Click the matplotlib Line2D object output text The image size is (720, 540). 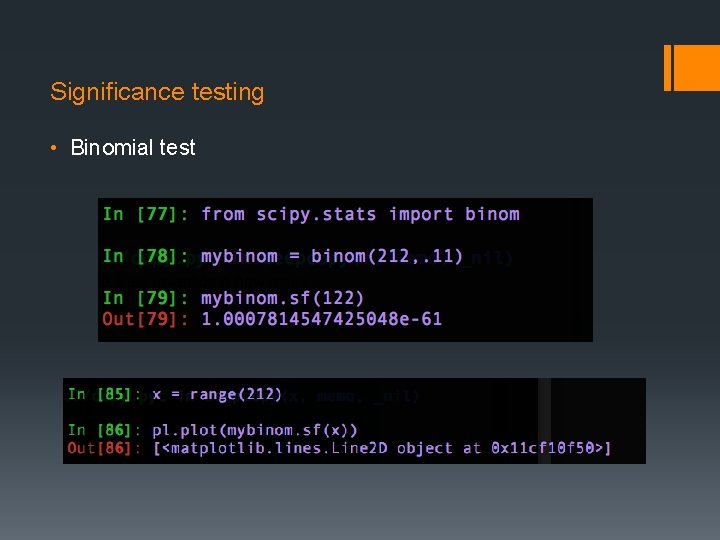coord(381,448)
